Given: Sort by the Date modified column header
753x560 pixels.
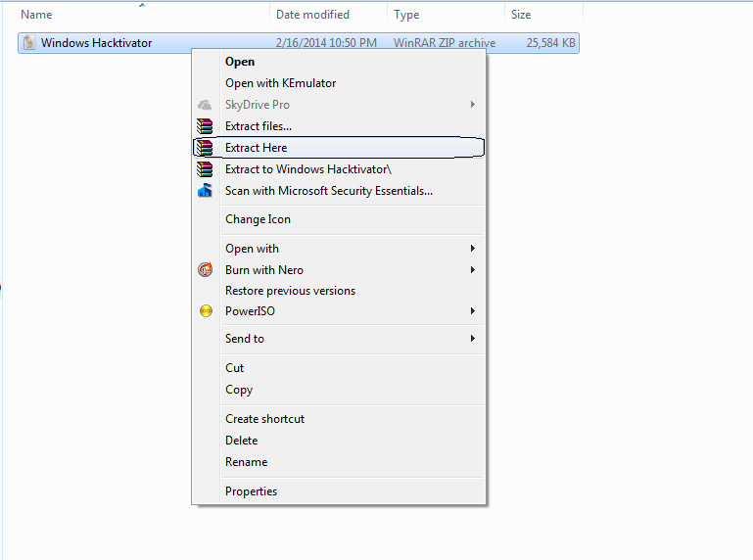Looking at the screenshot, I should point(328,15).
